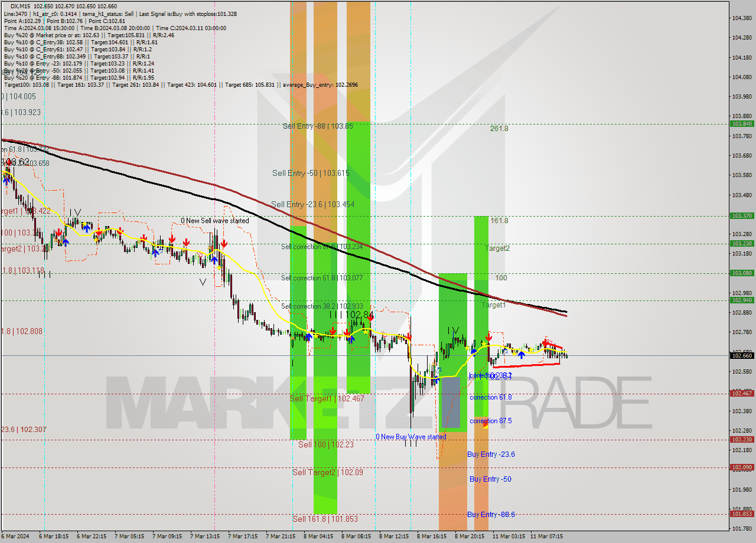Click current price tag 102.660 on axis
Image resolution: width=756 pixels, height=543 pixels.
pos(742,355)
